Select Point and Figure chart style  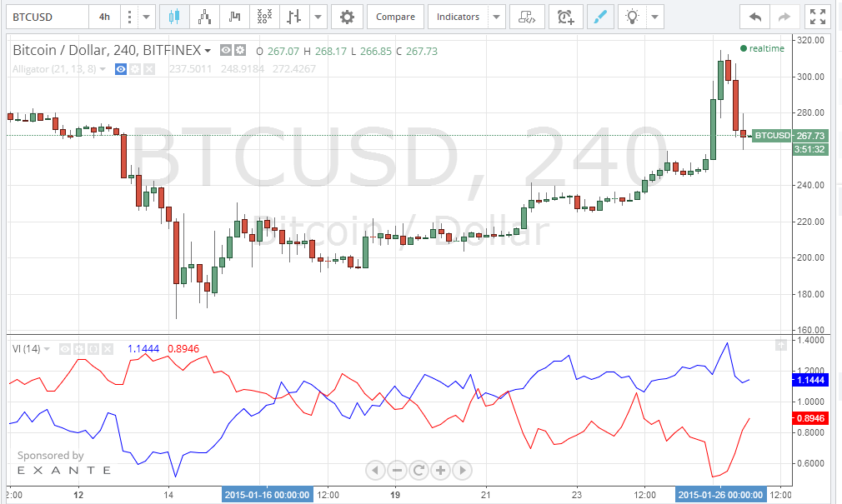(x=264, y=17)
